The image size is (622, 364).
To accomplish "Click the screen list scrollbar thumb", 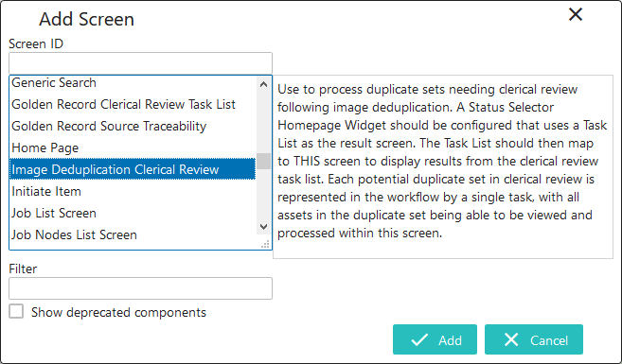I will (263, 162).
